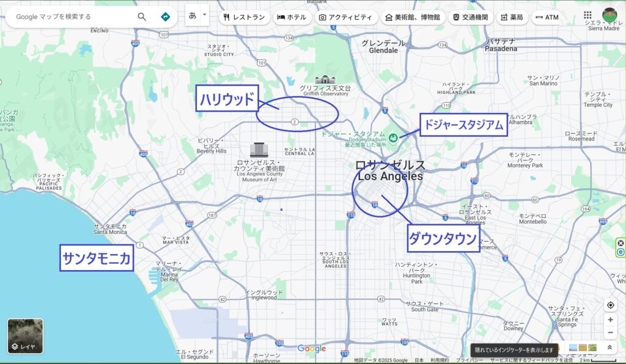Select the ホテル category chip
The height and width of the screenshot is (364, 626).
point(292,17)
